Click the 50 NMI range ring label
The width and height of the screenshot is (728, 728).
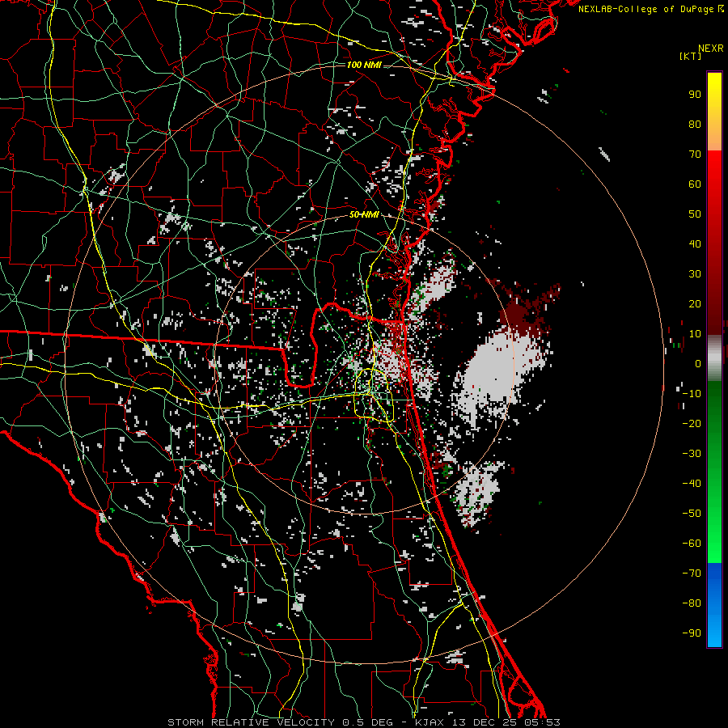pos(364,214)
